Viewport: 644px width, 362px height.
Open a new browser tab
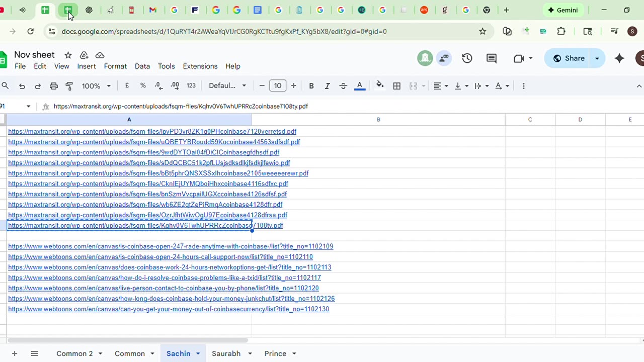click(x=506, y=10)
